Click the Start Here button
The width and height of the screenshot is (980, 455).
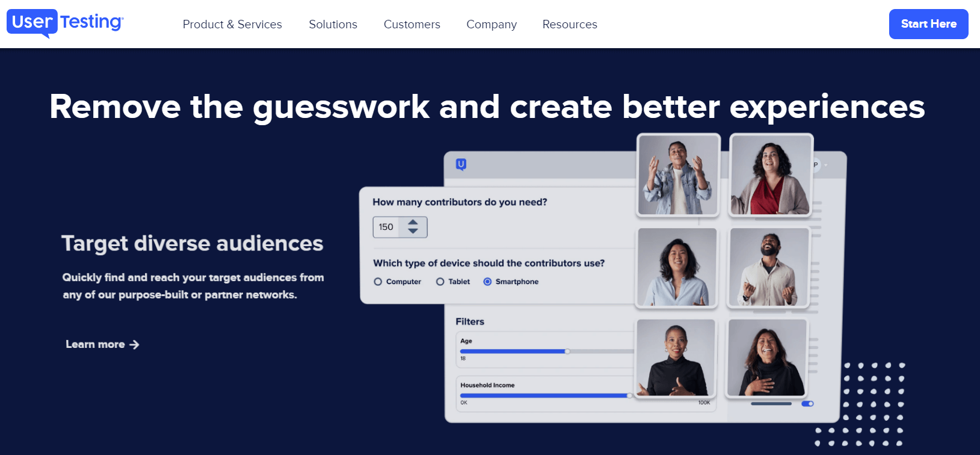pos(928,24)
